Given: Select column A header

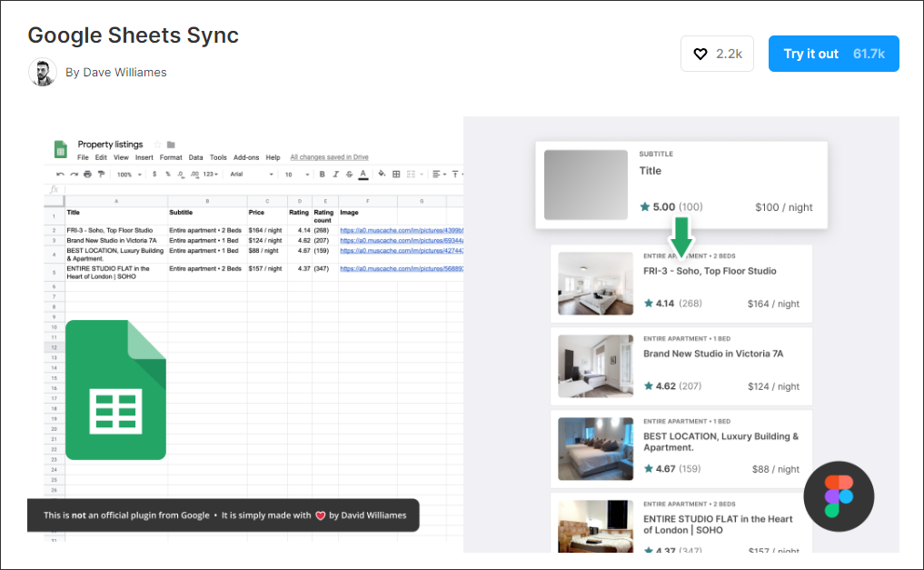Looking at the screenshot, I should [116, 201].
